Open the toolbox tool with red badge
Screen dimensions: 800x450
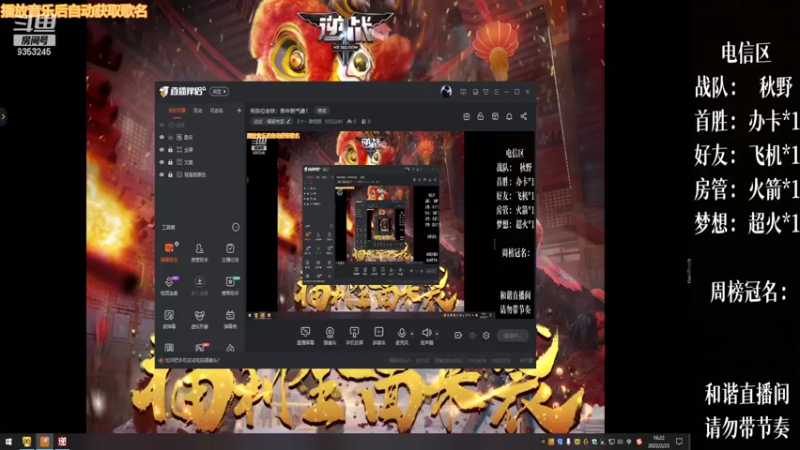click(x=199, y=347)
